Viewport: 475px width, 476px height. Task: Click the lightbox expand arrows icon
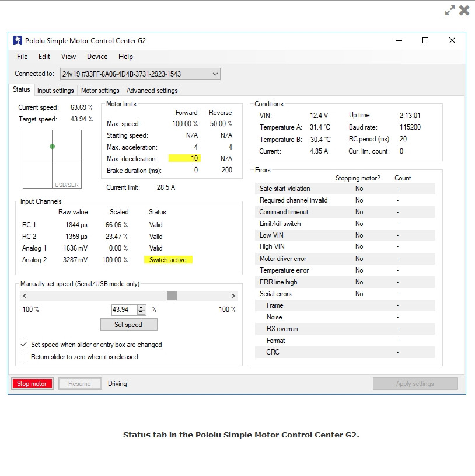coord(450,10)
